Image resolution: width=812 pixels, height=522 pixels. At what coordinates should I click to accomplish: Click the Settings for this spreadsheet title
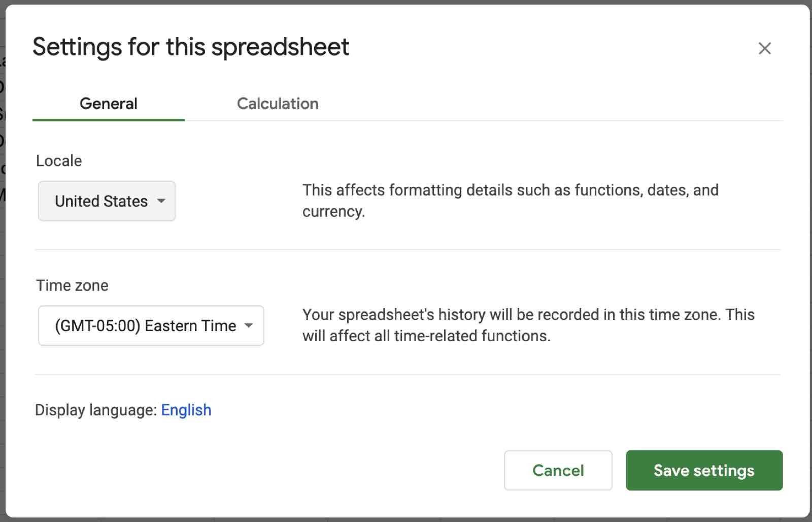[x=190, y=47]
